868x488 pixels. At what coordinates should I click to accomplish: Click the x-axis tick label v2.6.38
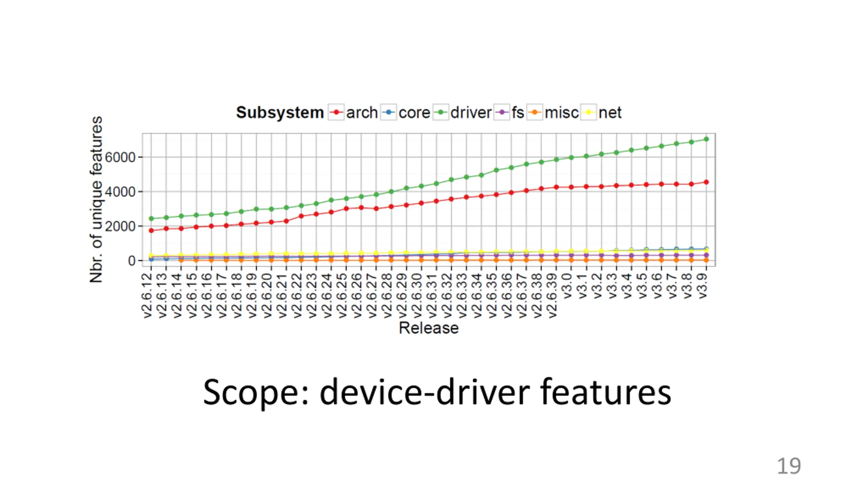click(x=537, y=296)
